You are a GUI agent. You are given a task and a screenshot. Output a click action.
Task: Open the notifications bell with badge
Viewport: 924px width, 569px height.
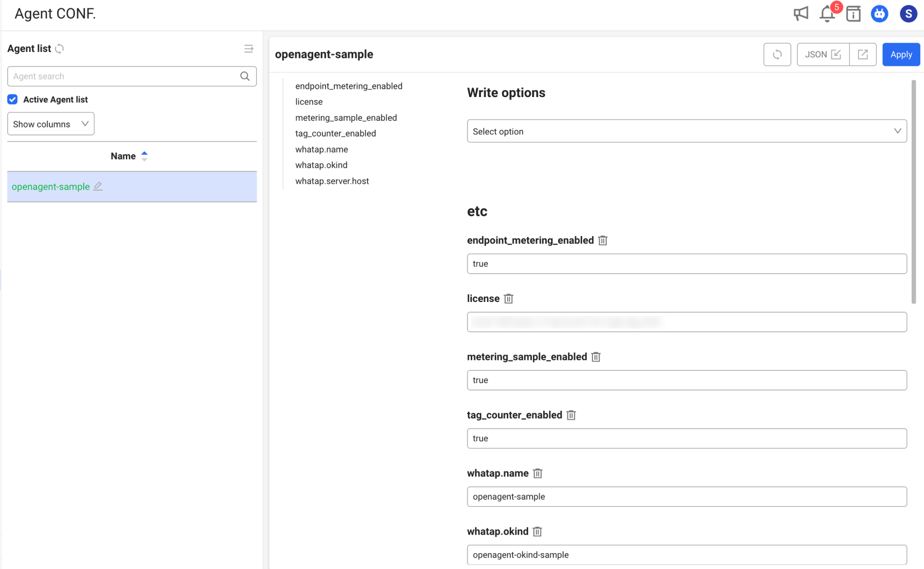[828, 13]
